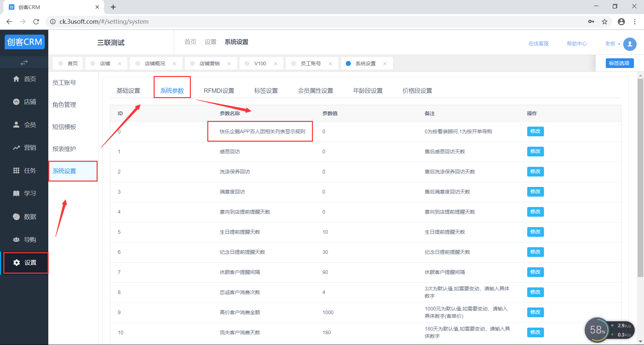The height and width of the screenshot is (345, 644).
Task: Select the 首页 page tab
Action: tap(68, 64)
